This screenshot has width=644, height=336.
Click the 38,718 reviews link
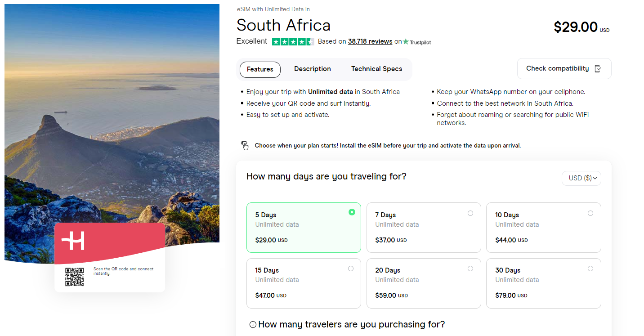[x=370, y=41]
